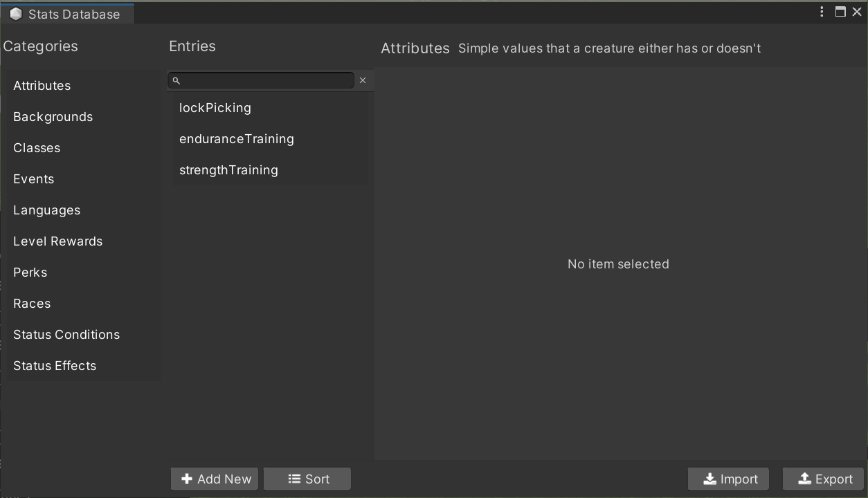Import stats data

tap(728, 479)
